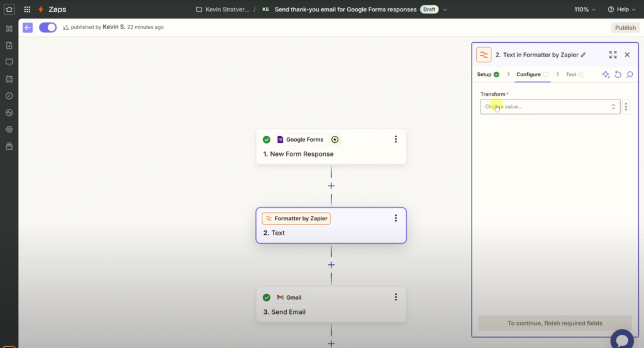Click the Zaps lightning bolt logo
The height and width of the screenshot is (348, 644).
pos(41,9)
